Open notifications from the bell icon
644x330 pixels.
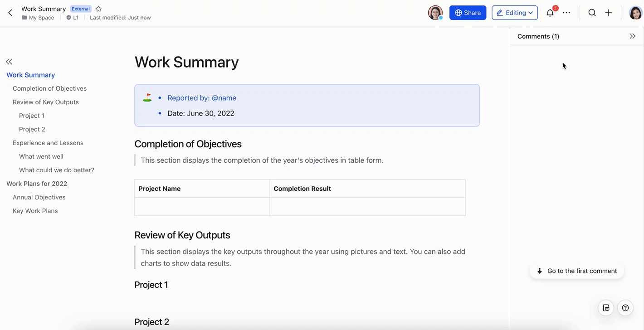click(550, 13)
